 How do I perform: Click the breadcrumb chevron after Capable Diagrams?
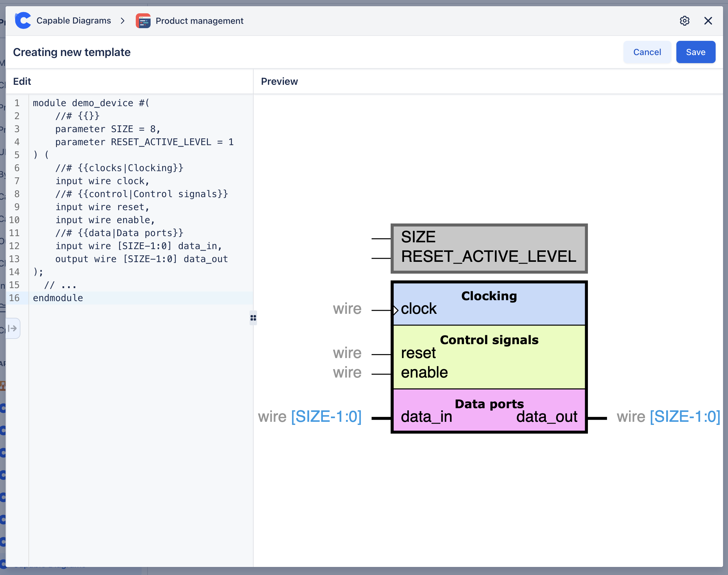tap(123, 20)
